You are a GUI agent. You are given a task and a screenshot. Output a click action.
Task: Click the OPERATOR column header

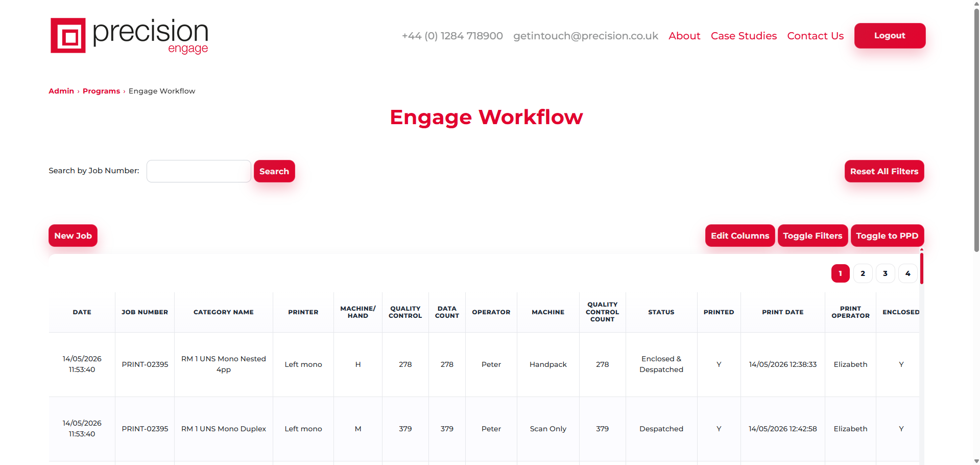(x=491, y=312)
